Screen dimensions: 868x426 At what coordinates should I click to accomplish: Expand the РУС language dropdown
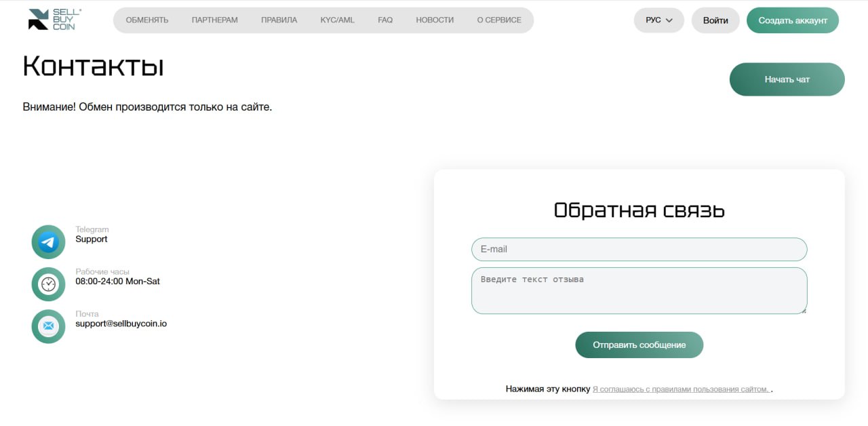659,20
